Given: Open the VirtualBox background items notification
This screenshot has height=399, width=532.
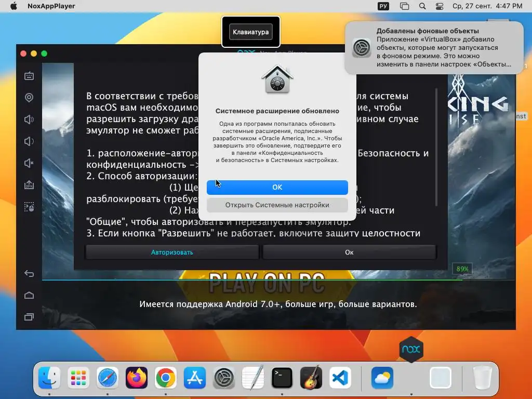Looking at the screenshot, I should point(434,48).
